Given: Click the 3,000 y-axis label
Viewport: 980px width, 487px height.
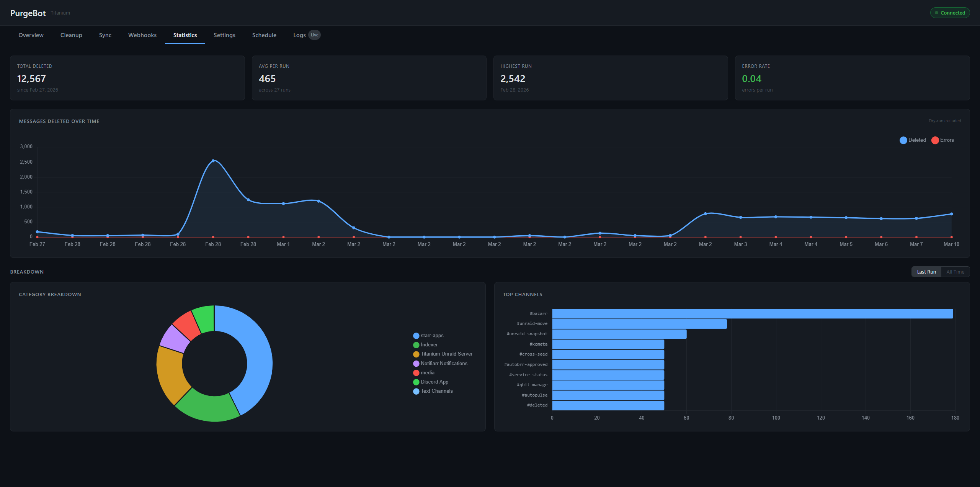Looking at the screenshot, I should (26, 147).
